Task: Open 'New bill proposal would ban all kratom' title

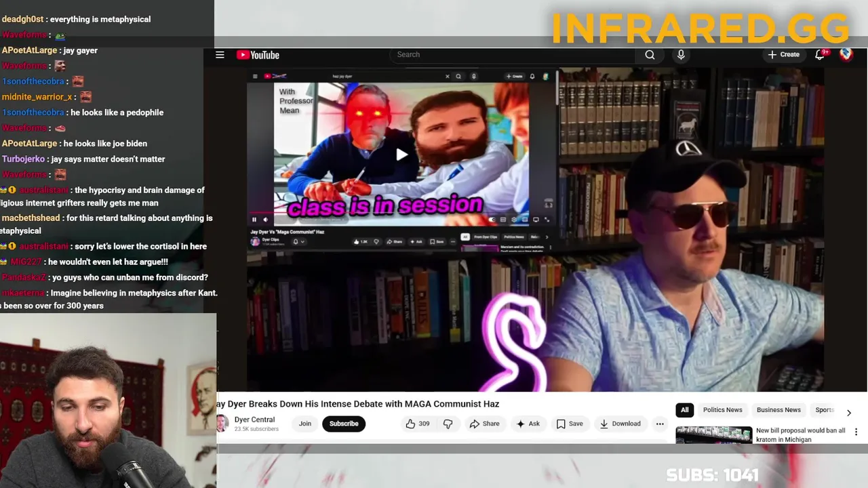Action: (801, 434)
